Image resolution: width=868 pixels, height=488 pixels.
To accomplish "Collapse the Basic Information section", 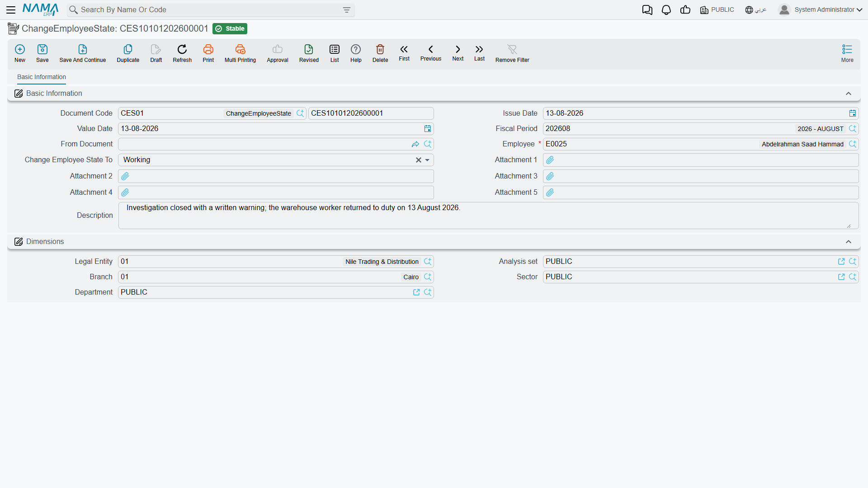I will point(849,94).
